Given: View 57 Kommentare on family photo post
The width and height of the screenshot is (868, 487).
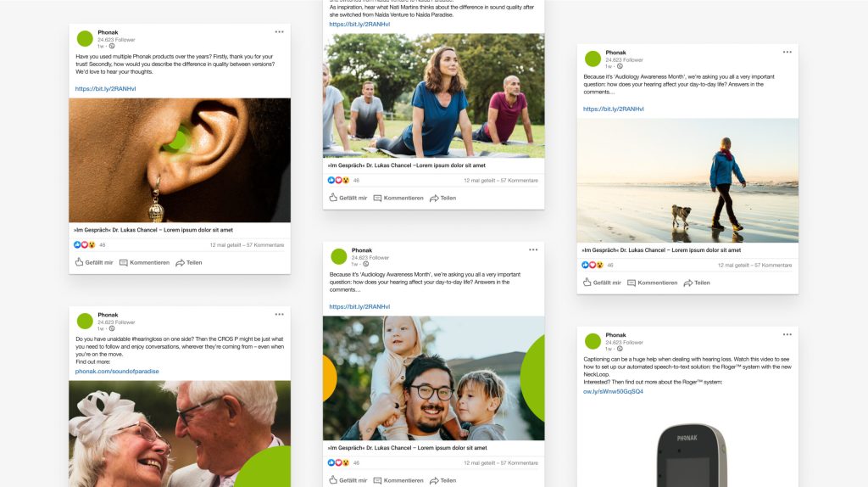Looking at the screenshot, I should (520, 463).
